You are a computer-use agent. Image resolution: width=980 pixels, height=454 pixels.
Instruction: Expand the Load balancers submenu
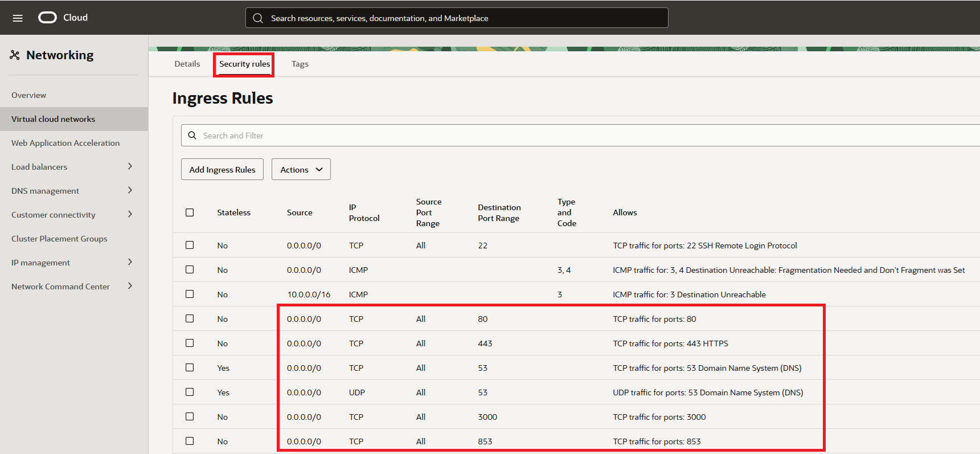click(130, 166)
